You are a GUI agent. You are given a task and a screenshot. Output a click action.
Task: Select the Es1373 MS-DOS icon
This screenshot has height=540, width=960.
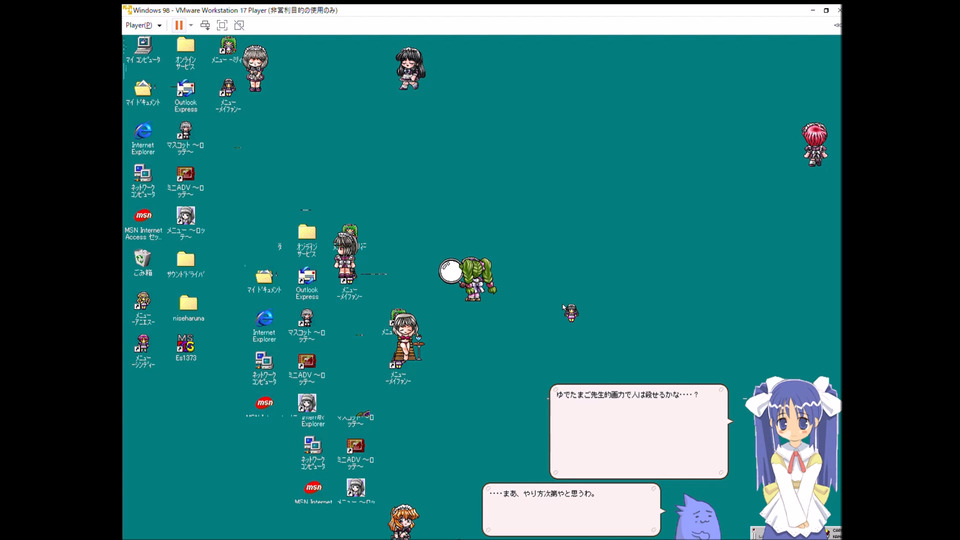click(186, 347)
